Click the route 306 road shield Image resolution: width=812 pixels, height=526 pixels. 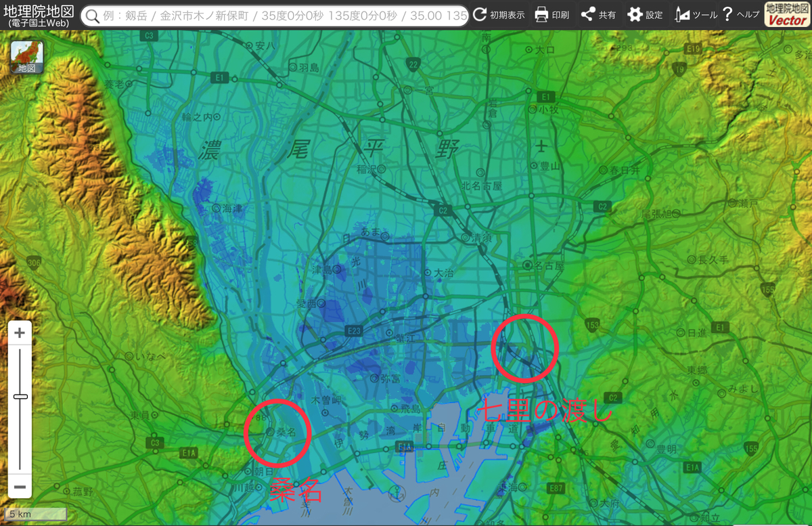click(x=34, y=262)
